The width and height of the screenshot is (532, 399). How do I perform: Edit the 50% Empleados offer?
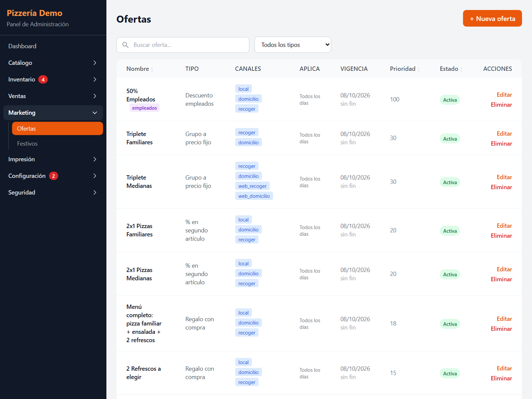[x=504, y=95]
